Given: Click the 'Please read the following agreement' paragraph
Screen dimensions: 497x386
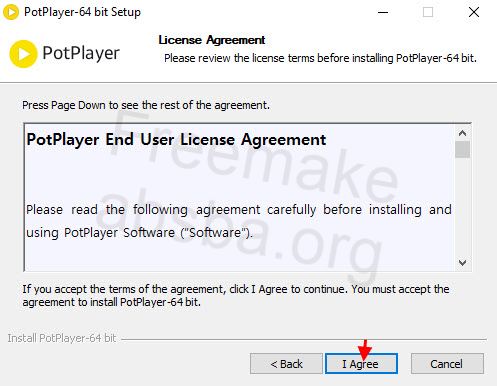Looking at the screenshot, I should tap(239, 221).
